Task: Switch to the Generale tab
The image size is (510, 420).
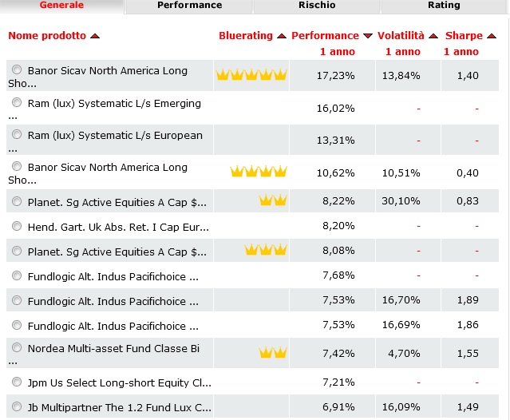Action: [x=61, y=6]
